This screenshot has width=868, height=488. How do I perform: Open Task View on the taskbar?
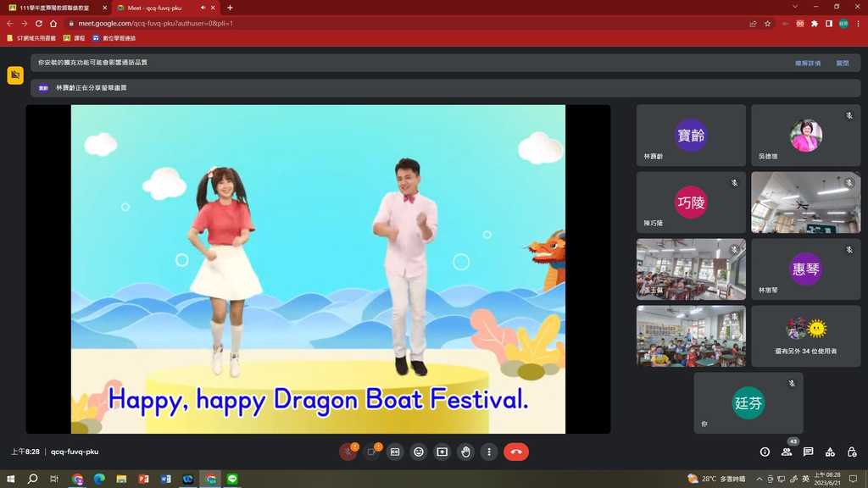54,479
